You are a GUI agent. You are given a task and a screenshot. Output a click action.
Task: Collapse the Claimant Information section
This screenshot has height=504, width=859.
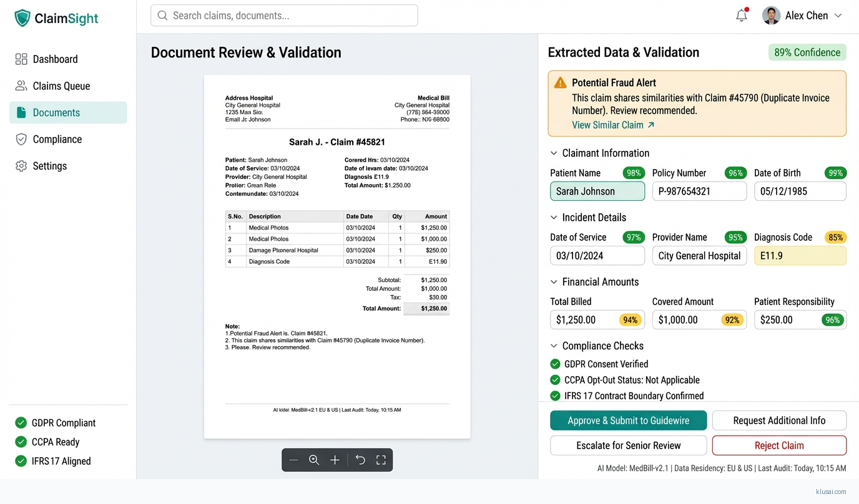(x=554, y=153)
